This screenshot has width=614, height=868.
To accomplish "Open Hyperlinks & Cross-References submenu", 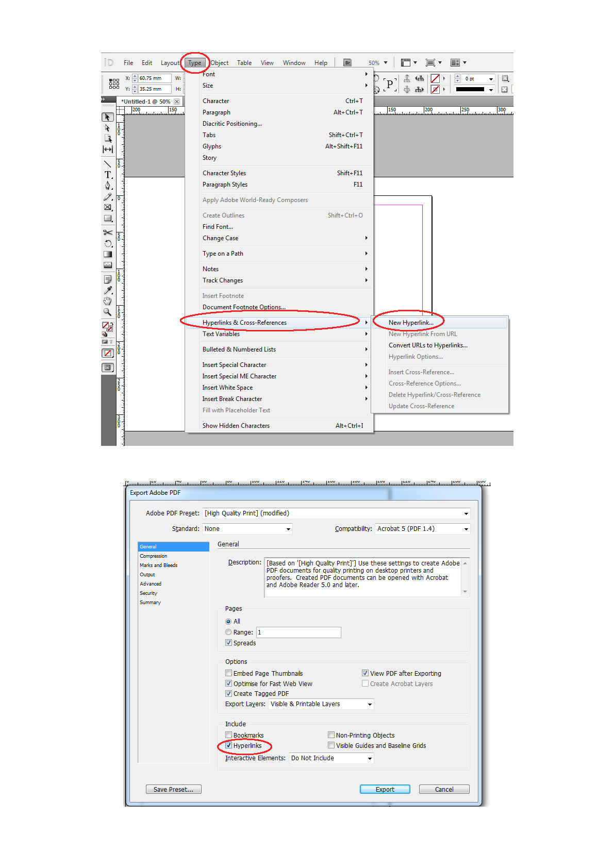I will 279,323.
